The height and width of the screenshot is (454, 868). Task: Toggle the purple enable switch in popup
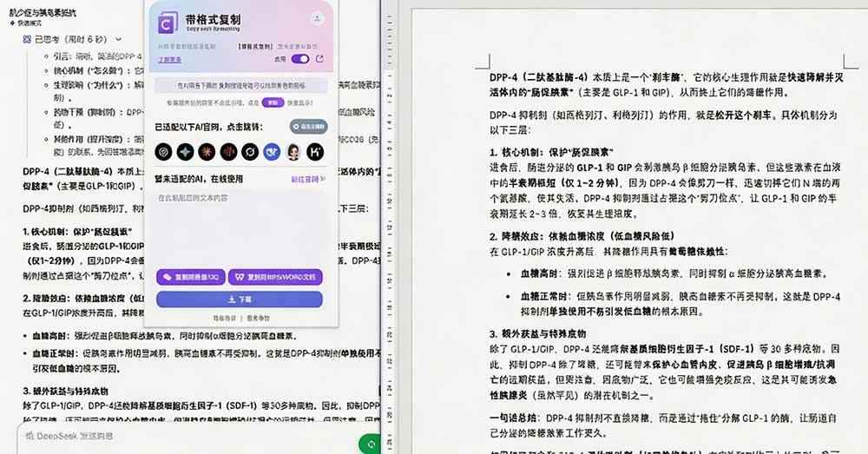pos(300,59)
